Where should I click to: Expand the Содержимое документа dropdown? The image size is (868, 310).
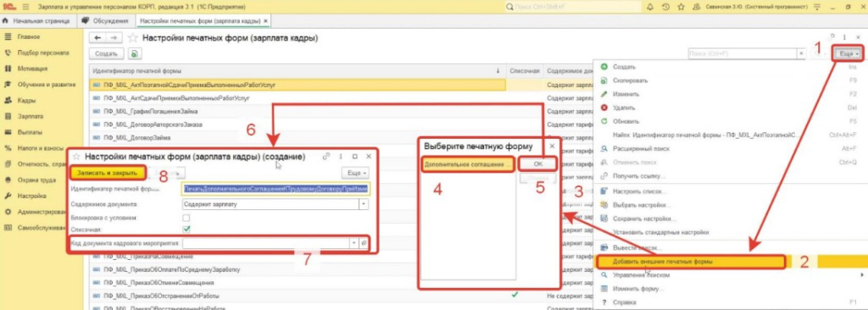tap(364, 204)
